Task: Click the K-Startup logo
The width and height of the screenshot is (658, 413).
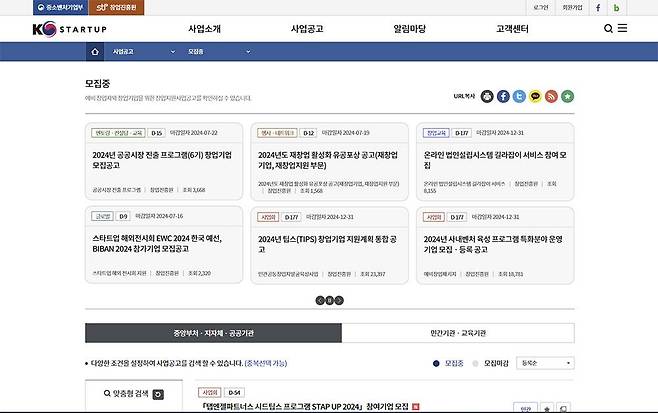Action: [70, 29]
